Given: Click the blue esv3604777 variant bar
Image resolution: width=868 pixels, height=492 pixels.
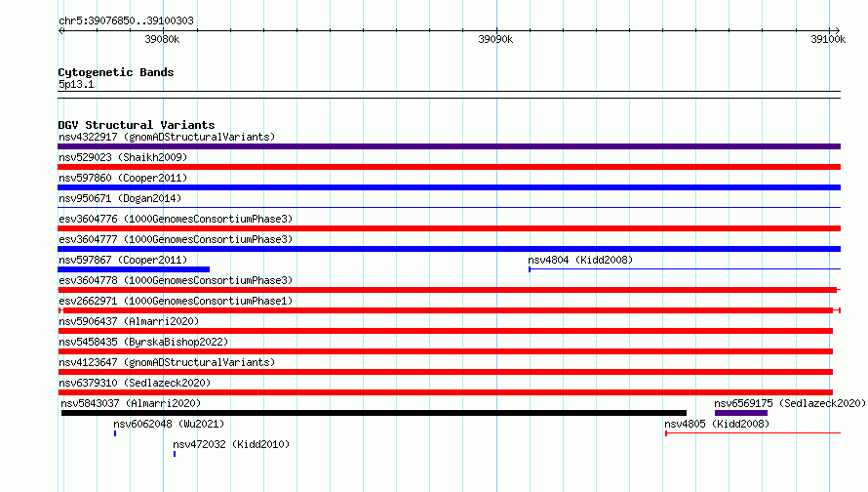Looking at the screenshot, I should pyautogui.click(x=449, y=249).
